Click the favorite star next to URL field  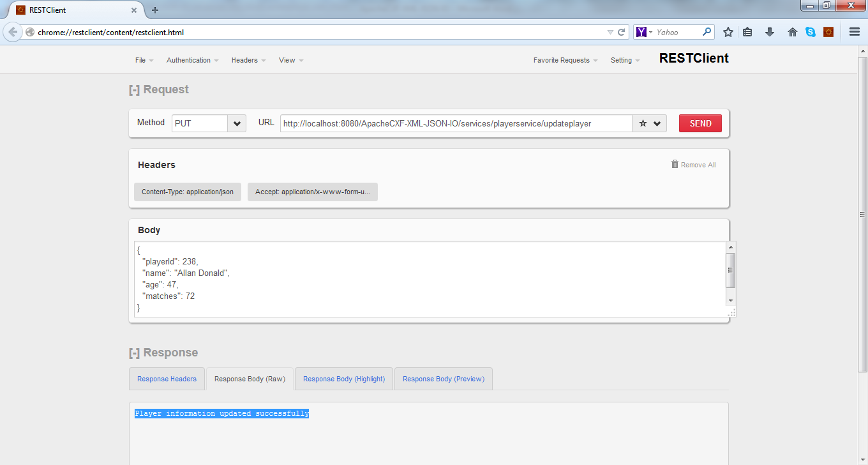coord(643,123)
